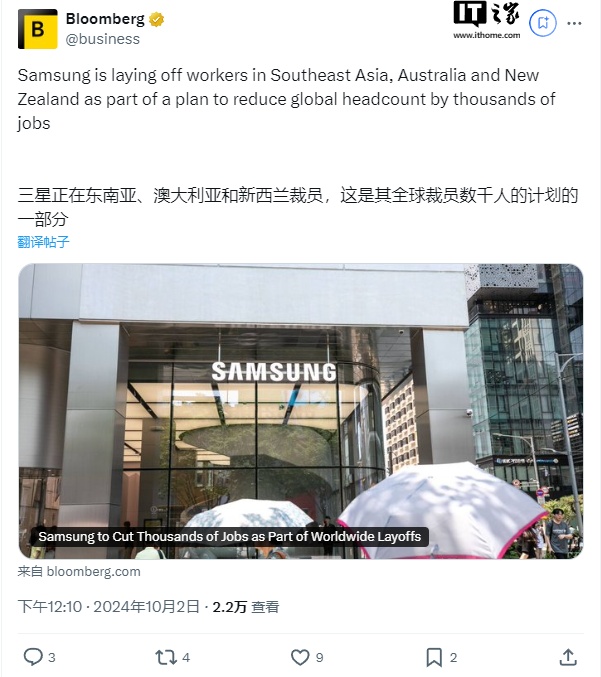
Task: Toggle the heart like icon
Action: (x=300, y=657)
